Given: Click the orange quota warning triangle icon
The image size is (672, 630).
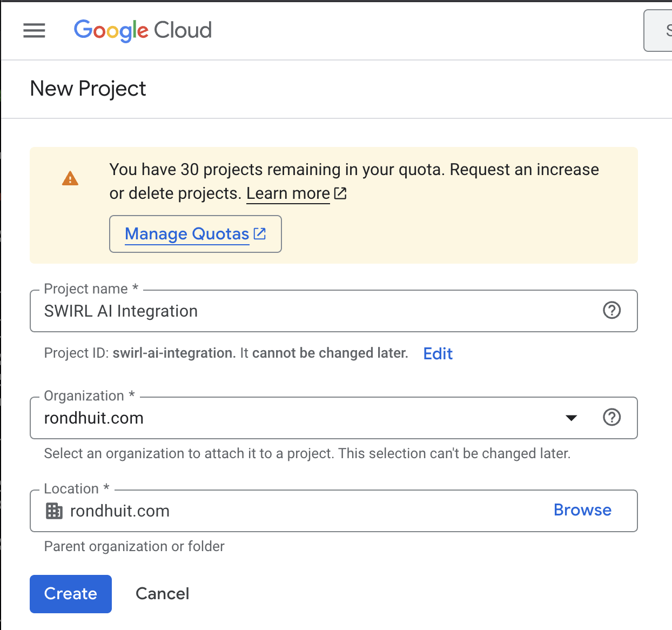Looking at the screenshot, I should pos(70,178).
